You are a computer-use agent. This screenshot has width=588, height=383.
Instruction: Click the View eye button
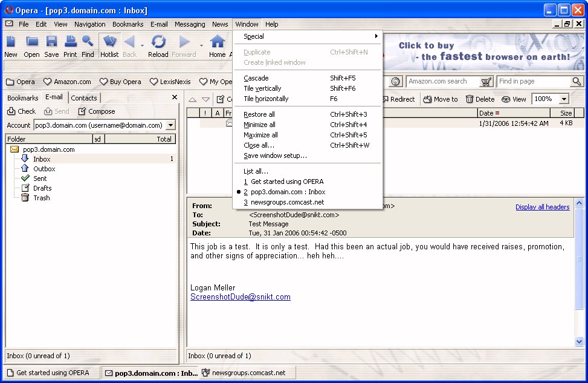point(514,99)
